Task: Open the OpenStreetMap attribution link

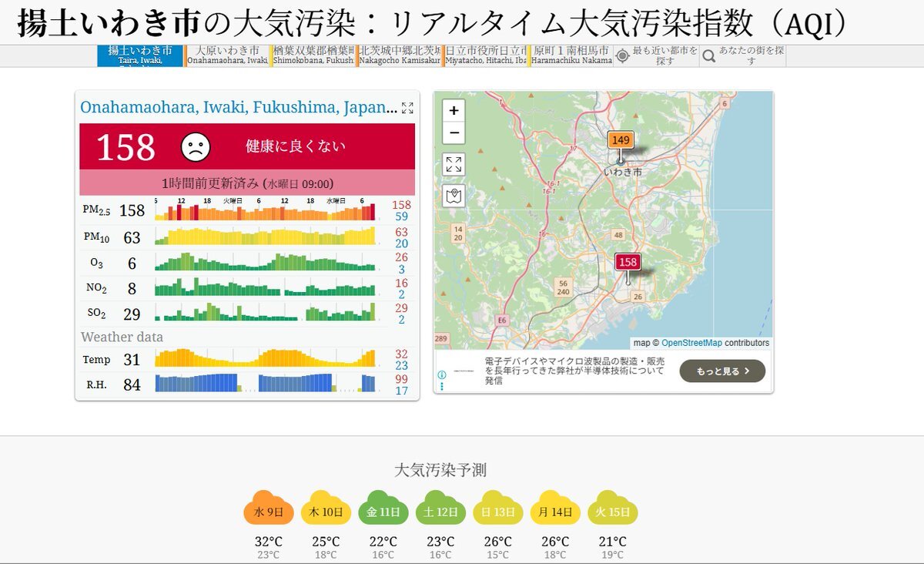Action: pyautogui.click(x=691, y=343)
